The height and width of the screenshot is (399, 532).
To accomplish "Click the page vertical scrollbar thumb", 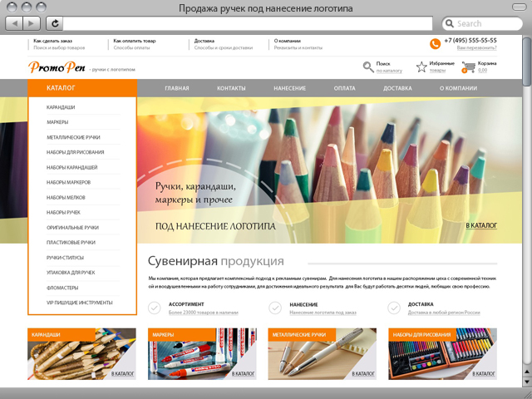I will click(527, 62).
